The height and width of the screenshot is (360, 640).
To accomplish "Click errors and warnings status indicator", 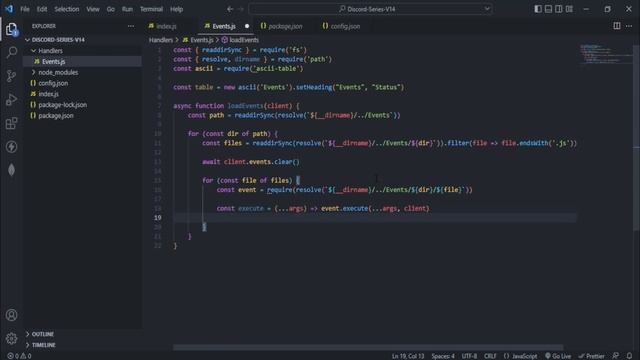I will pyautogui.click(x=19, y=356).
